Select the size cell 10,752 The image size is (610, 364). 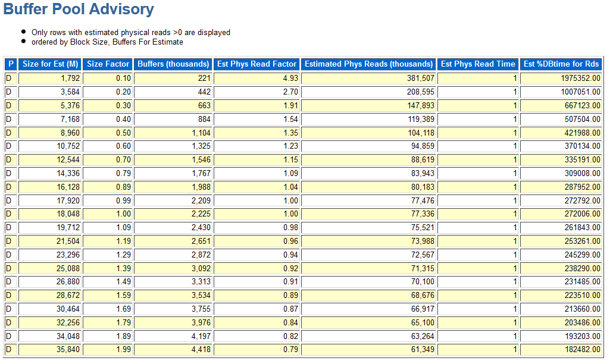point(50,146)
